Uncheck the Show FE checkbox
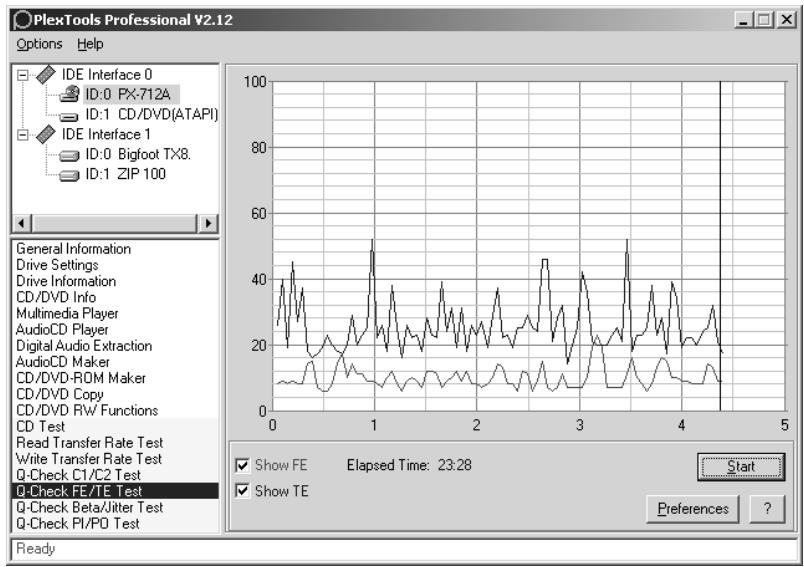The image size is (804, 567). coord(242,465)
